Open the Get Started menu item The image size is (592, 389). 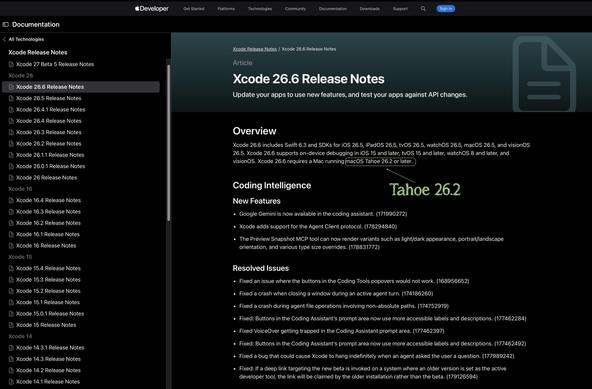pyautogui.click(x=194, y=9)
